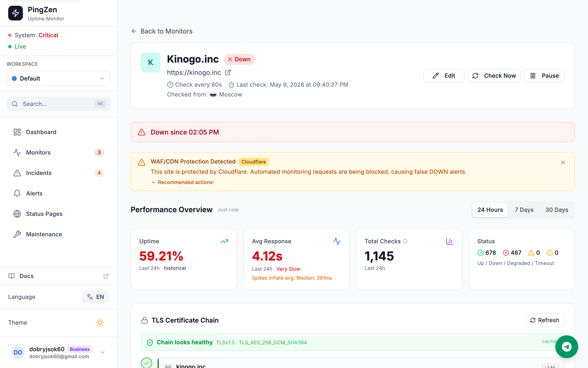This screenshot has width=588, height=368.
Task: Select the 7 Days tab
Action: (524, 210)
